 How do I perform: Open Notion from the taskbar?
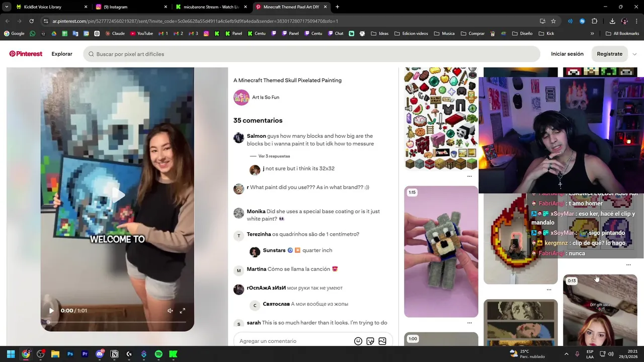tap(114, 354)
